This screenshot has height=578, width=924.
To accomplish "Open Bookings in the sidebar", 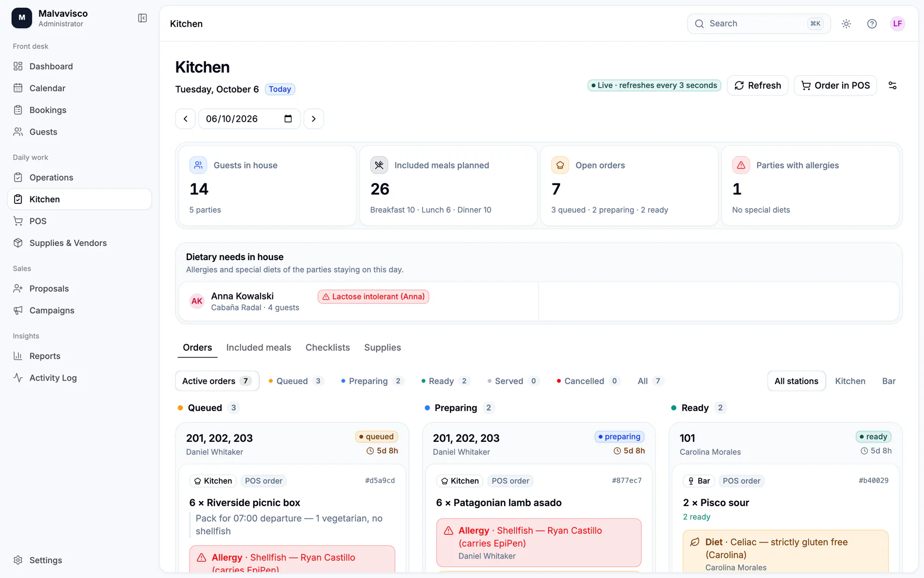I will (80, 110).
